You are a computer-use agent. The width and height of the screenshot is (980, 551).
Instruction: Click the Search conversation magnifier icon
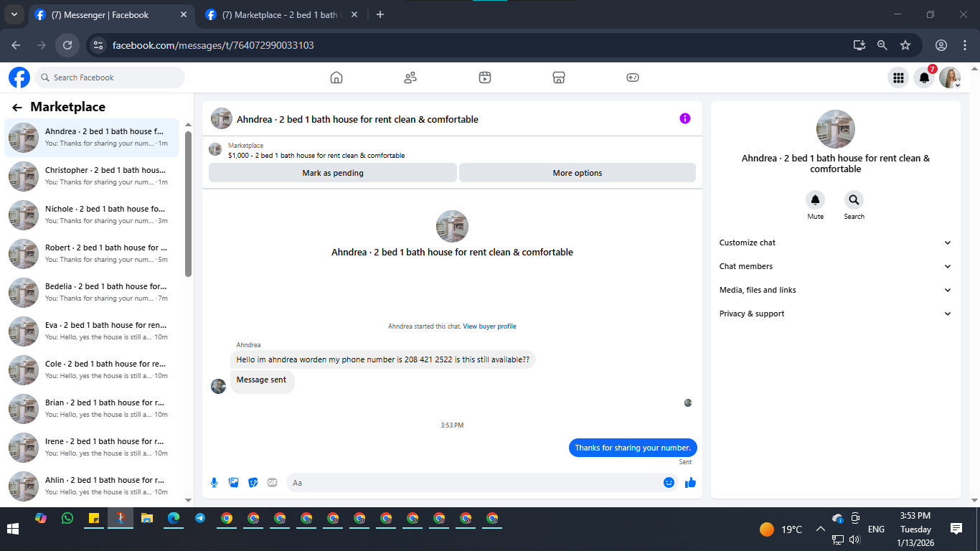[x=854, y=200]
